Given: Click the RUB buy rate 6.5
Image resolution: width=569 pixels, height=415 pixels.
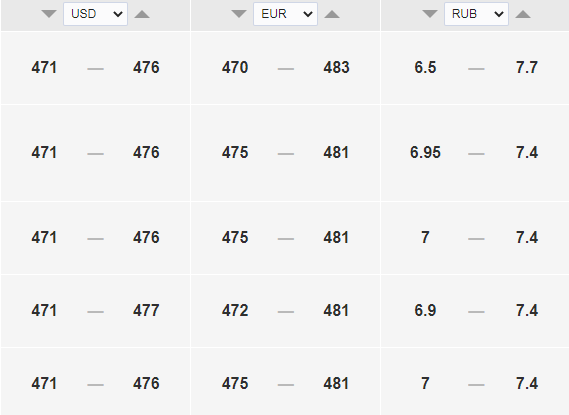Looking at the screenshot, I should (x=425, y=67).
